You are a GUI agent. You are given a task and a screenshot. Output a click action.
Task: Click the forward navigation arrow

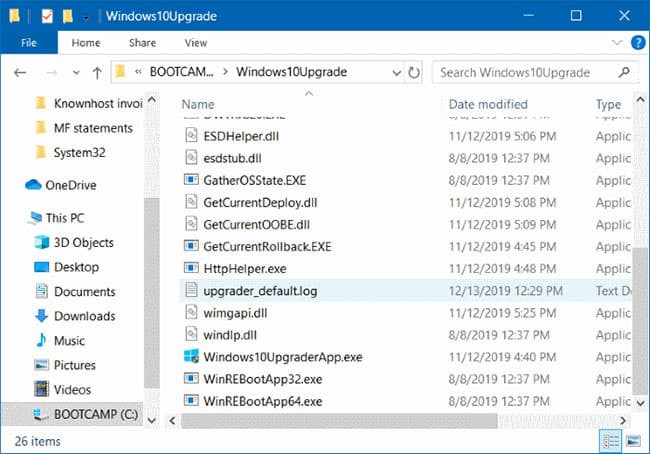(x=51, y=73)
